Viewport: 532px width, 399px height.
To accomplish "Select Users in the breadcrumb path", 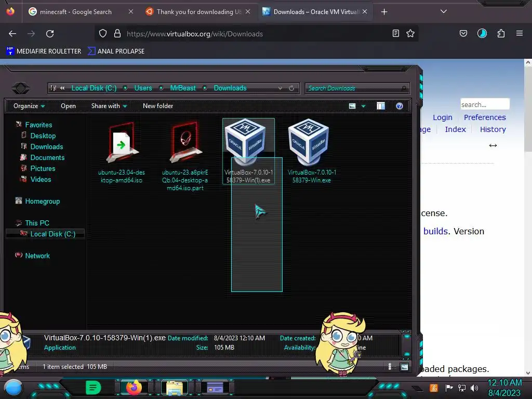I will click(x=143, y=88).
